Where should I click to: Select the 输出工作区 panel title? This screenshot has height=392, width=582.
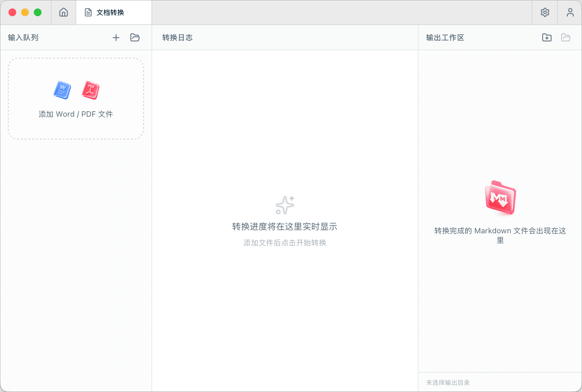click(445, 38)
